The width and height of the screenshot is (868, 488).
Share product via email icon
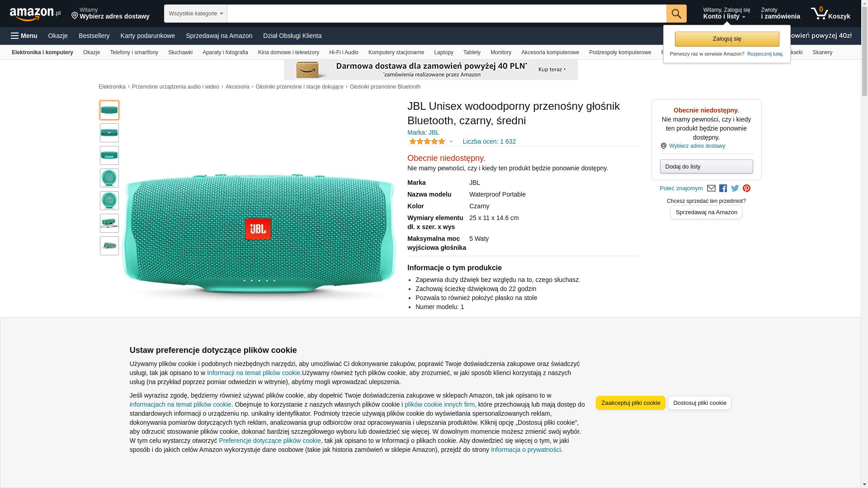(711, 188)
